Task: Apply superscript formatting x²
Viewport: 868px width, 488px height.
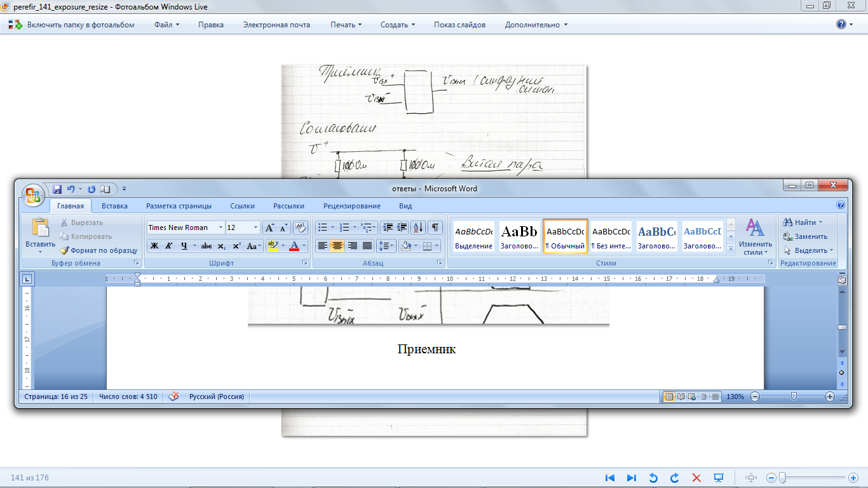Action: click(x=236, y=246)
